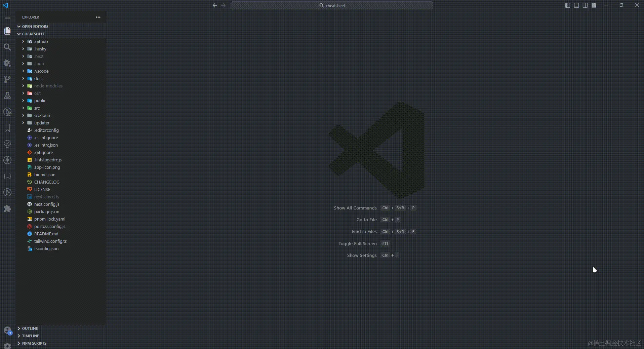Image resolution: width=644 pixels, height=349 pixels.
Task: Expand the out folder
Action: (61, 93)
